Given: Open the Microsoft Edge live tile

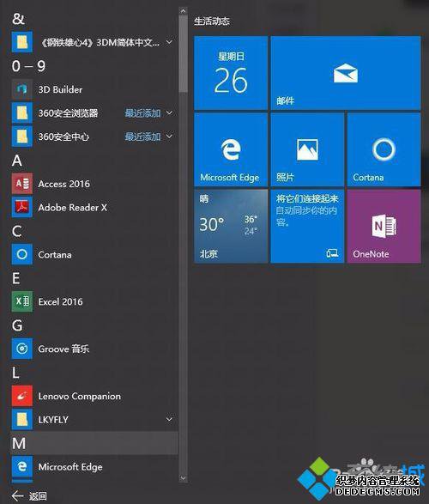Looking at the screenshot, I should pos(231,149).
